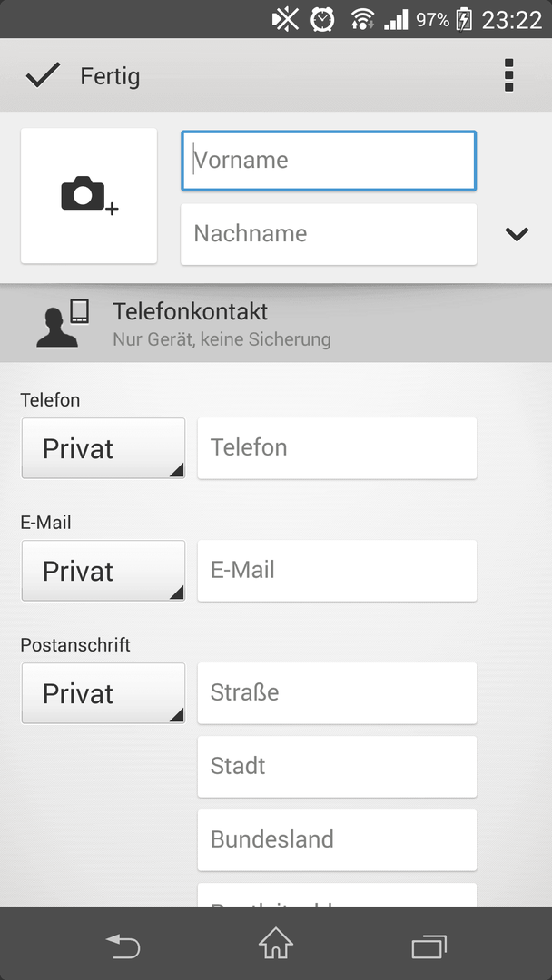Tap the Wi-Fi status bar icon
Screen dimensions: 552x980
pos(362,19)
